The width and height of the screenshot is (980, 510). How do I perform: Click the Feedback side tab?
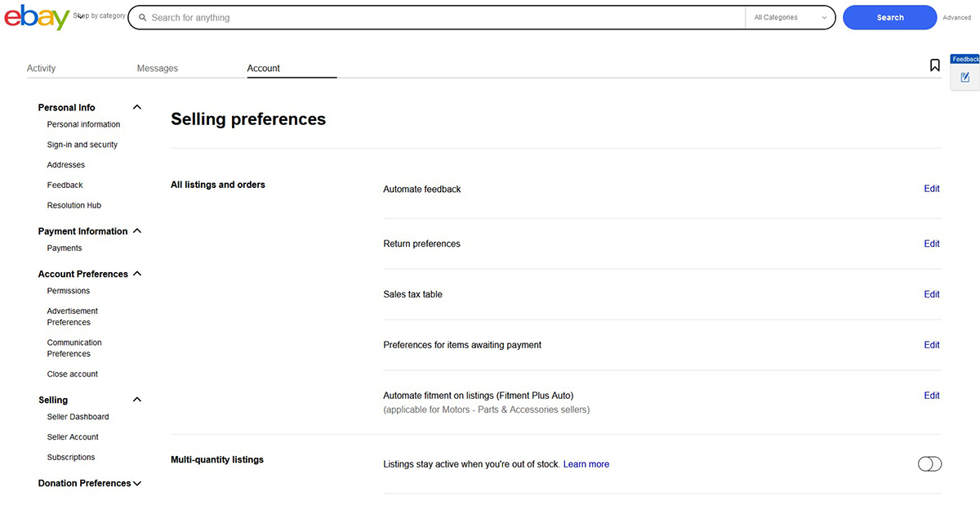pyautogui.click(x=964, y=58)
